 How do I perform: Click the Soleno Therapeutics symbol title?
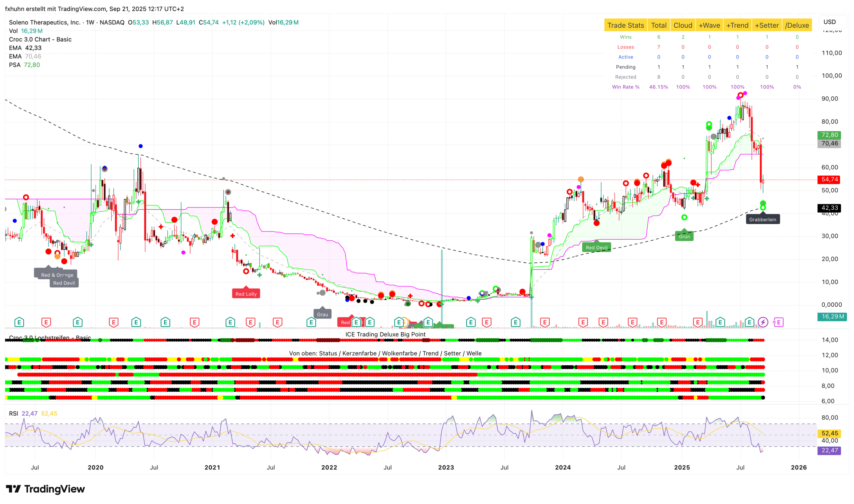point(44,23)
